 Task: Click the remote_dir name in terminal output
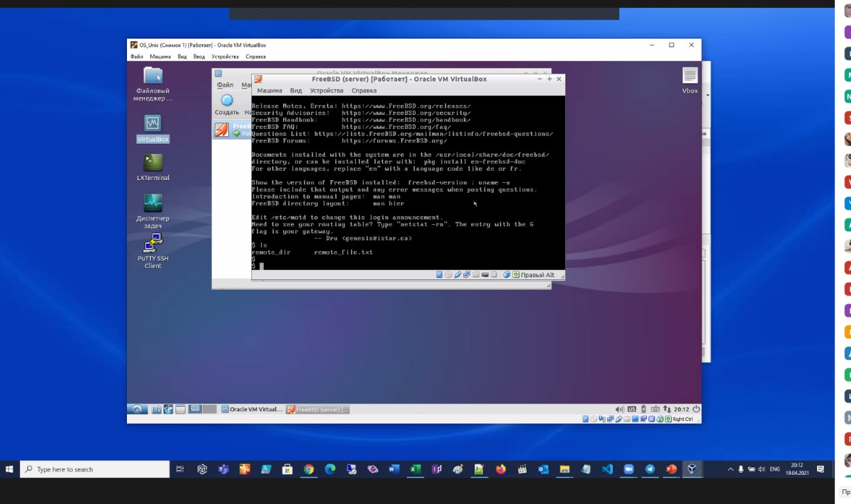pyautogui.click(x=271, y=252)
